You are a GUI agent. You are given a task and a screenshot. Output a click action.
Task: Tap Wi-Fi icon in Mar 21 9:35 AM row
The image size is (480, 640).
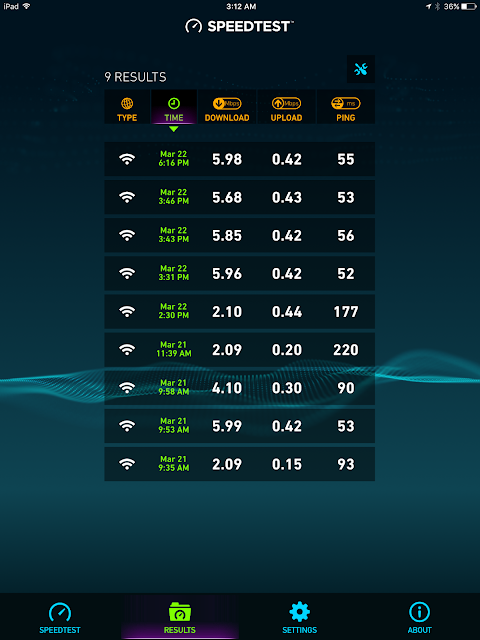point(127,464)
